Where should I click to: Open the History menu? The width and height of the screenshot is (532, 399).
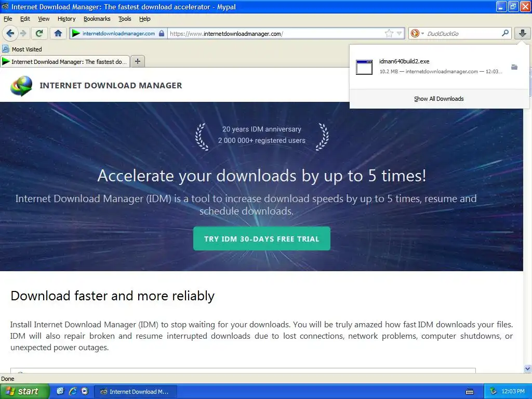pyautogui.click(x=66, y=19)
